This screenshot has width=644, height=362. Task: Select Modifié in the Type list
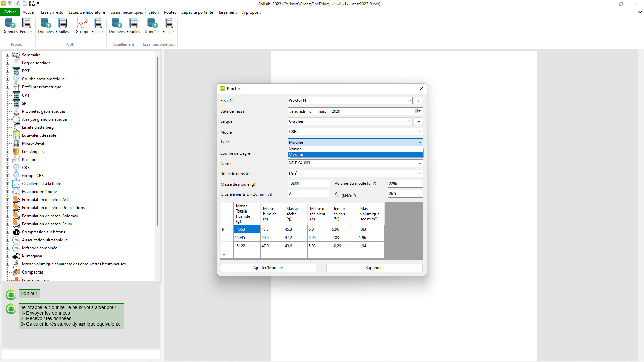pyautogui.click(x=355, y=154)
